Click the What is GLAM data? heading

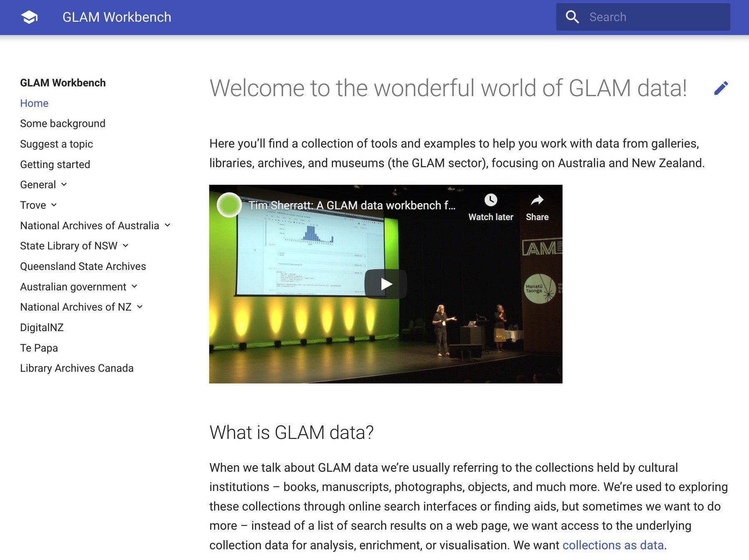tap(291, 432)
